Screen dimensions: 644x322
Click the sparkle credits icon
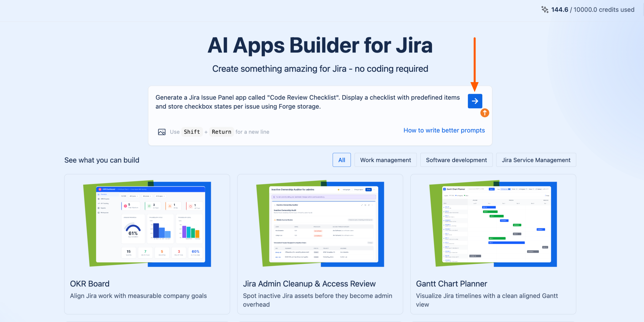coord(545,9)
